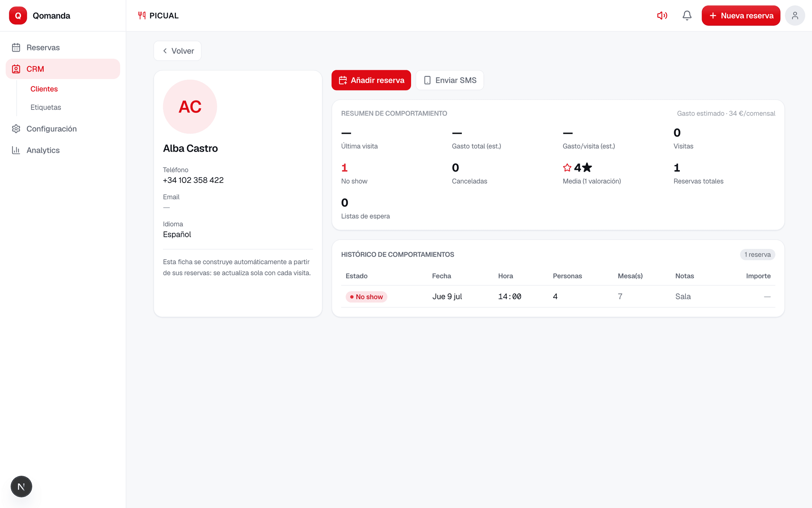Click the Media (1 valoración) label
This screenshot has width=812, height=508.
pos(592,181)
